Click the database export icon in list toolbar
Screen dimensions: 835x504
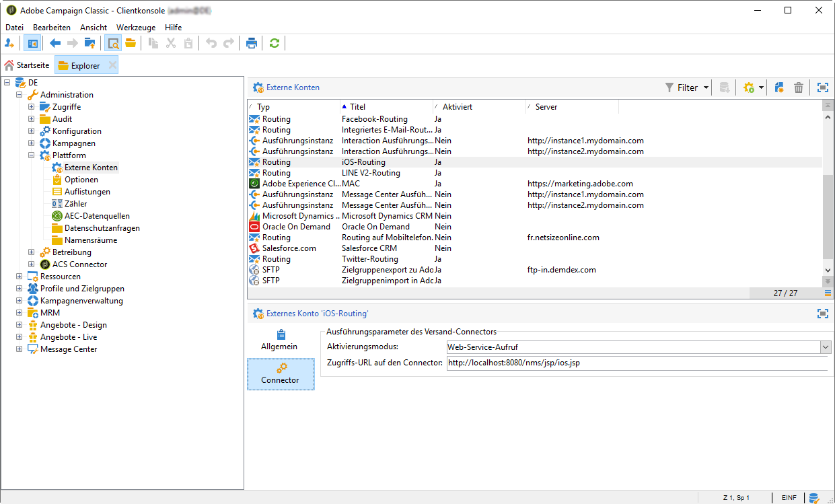[725, 87]
